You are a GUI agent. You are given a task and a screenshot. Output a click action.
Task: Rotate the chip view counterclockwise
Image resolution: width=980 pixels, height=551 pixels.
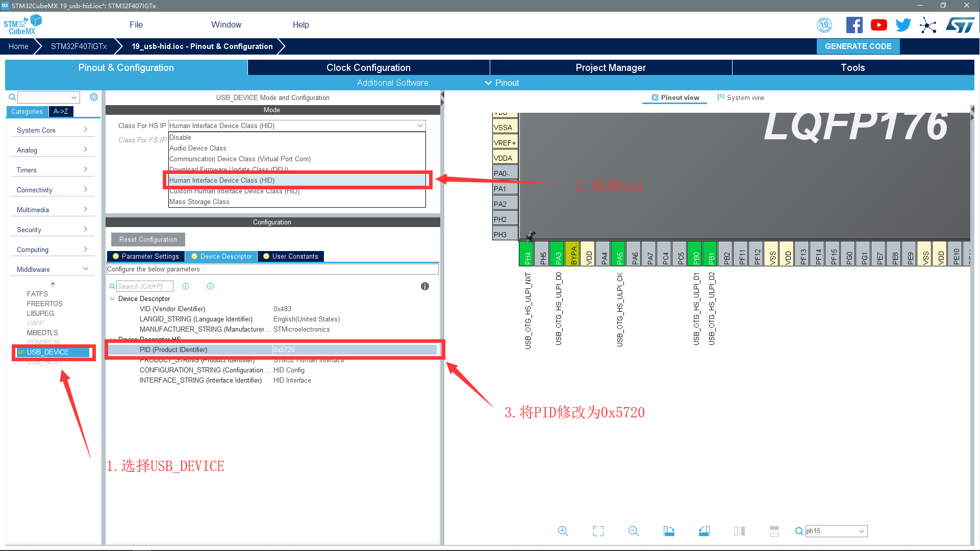pos(704,531)
